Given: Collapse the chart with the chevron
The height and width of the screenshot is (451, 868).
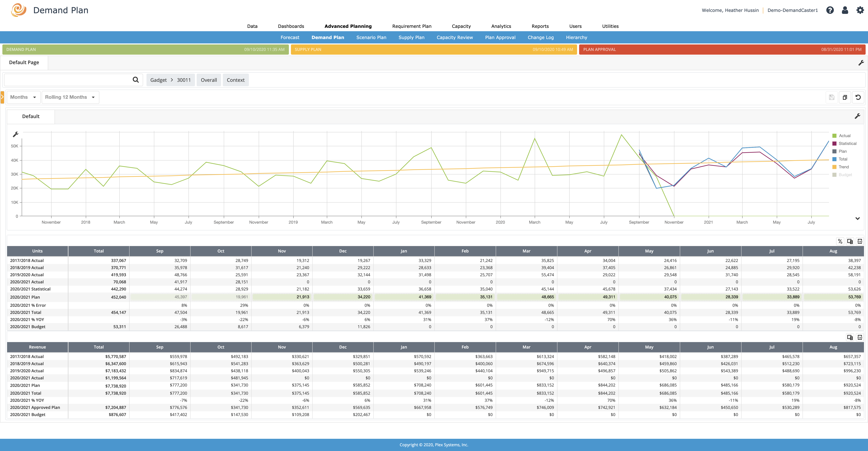Looking at the screenshot, I should point(857,219).
